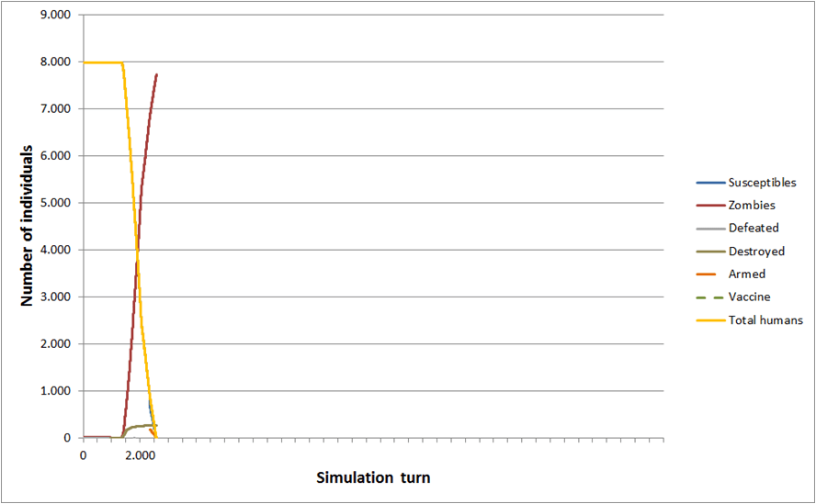Click the Zombies legend entry
816x504 pixels.
click(752, 206)
